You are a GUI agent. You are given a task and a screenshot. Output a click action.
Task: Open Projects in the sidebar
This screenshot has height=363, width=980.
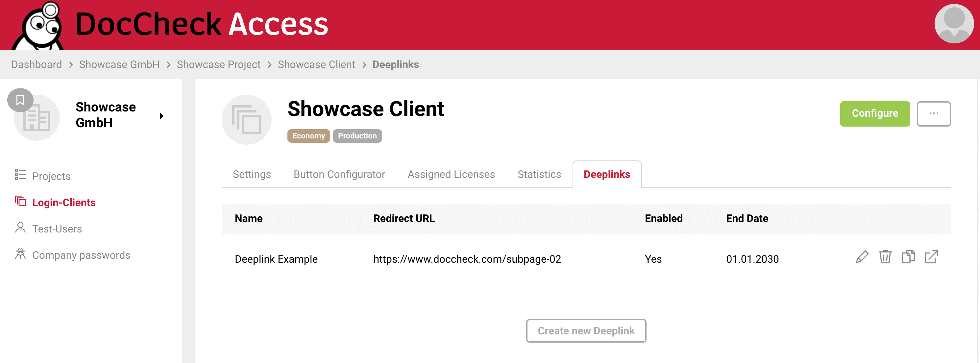pyautogui.click(x=51, y=176)
